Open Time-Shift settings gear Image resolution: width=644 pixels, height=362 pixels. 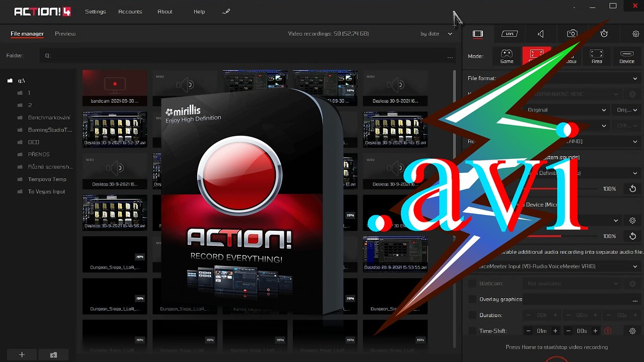[x=632, y=331]
